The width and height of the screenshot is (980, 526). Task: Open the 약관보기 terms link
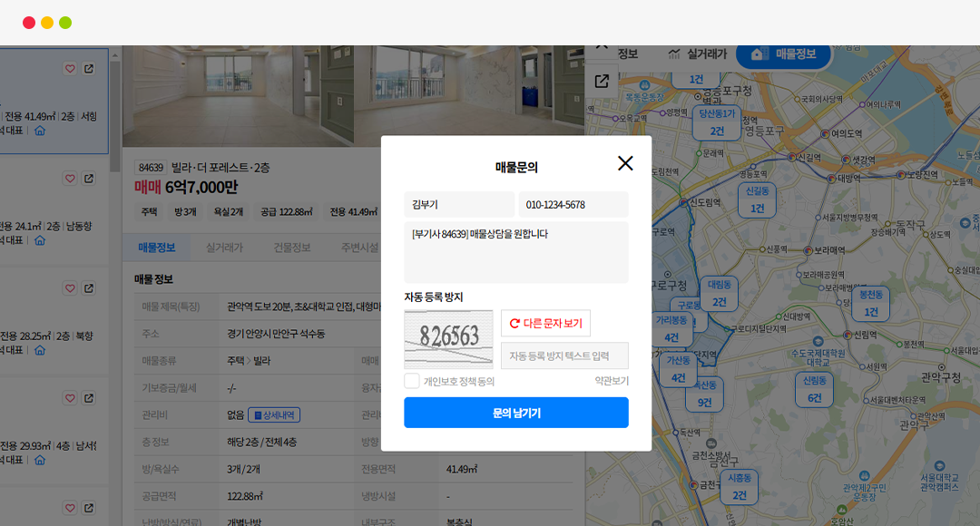tap(611, 381)
